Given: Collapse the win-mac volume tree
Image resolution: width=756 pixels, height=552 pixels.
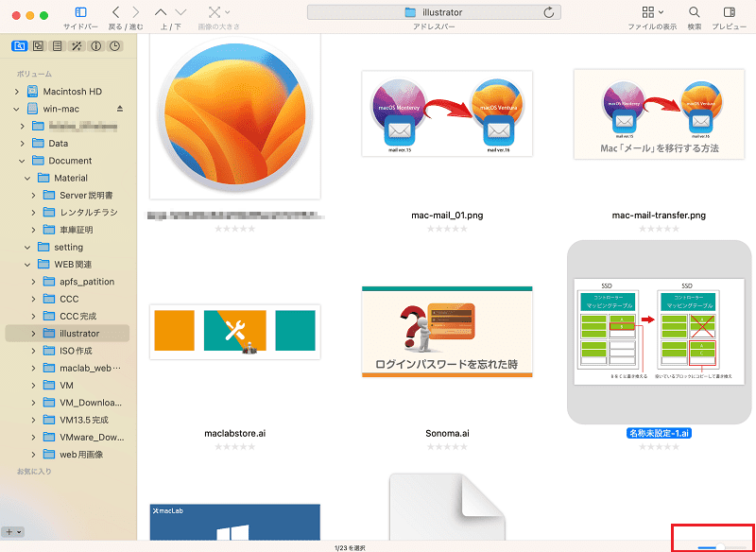Looking at the screenshot, I should (17, 109).
